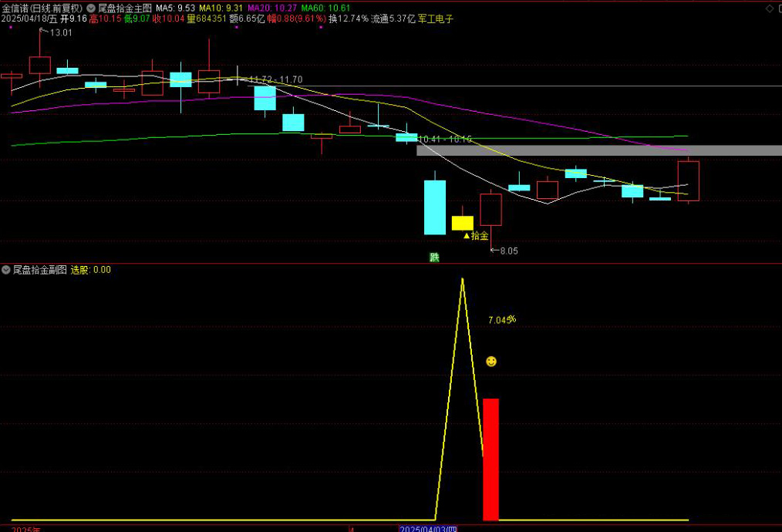Screen dimensions: 782x532
Task: Select the MA60 moving average label
Action: coord(325,8)
